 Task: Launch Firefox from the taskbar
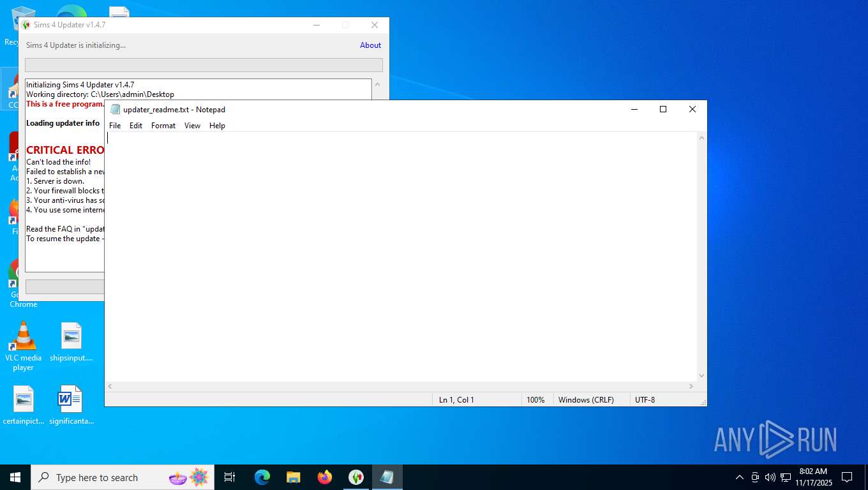(325, 477)
